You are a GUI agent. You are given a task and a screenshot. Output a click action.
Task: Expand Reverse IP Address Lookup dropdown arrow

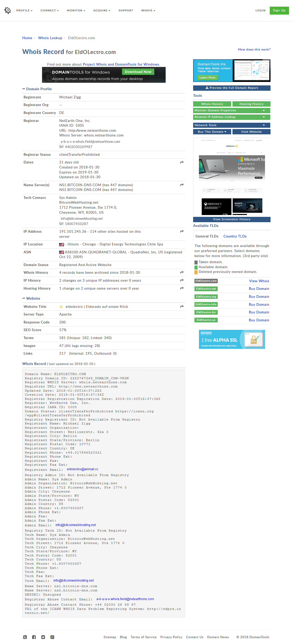pyautogui.click(x=264, y=117)
